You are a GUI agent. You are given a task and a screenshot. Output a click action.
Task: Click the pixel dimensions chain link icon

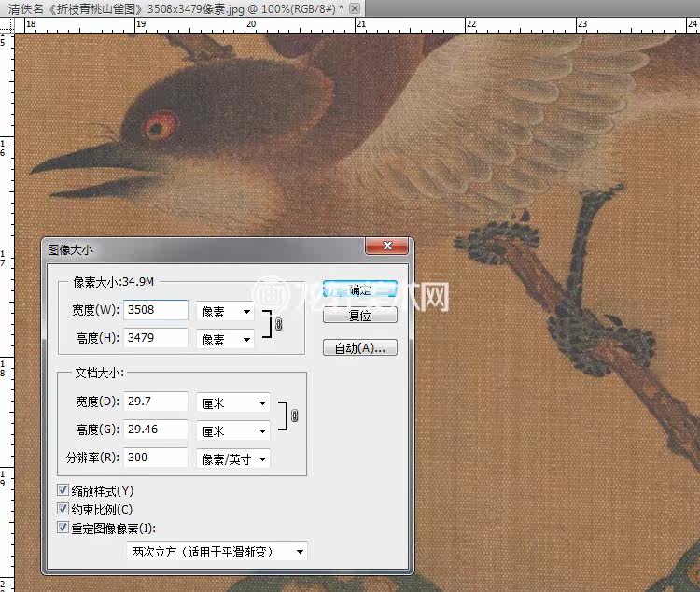pyautogui.click(x=279, y=324)
